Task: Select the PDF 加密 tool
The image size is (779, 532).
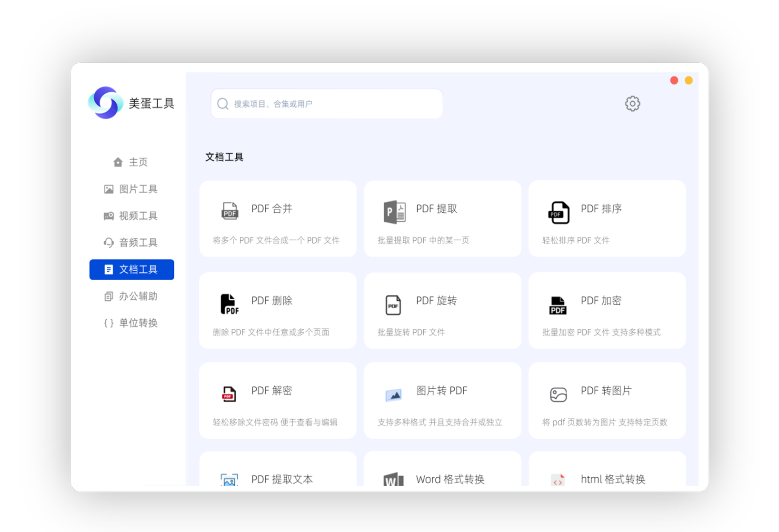Action: [607, 310]
